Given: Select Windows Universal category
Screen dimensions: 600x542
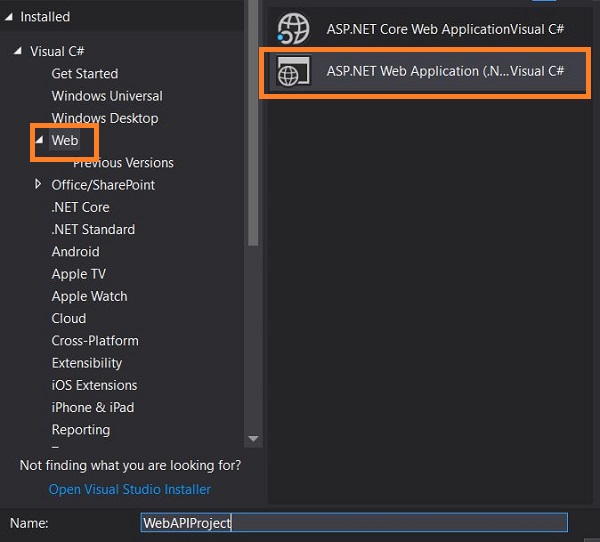Looking at the screenshot, I should pos(107,96).
